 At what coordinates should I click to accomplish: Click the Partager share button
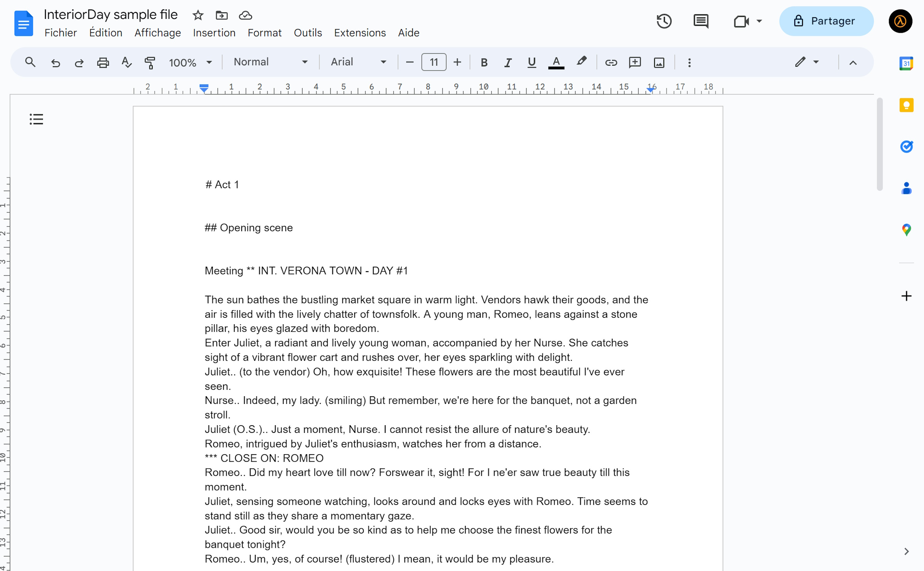(x=826, y=21)
